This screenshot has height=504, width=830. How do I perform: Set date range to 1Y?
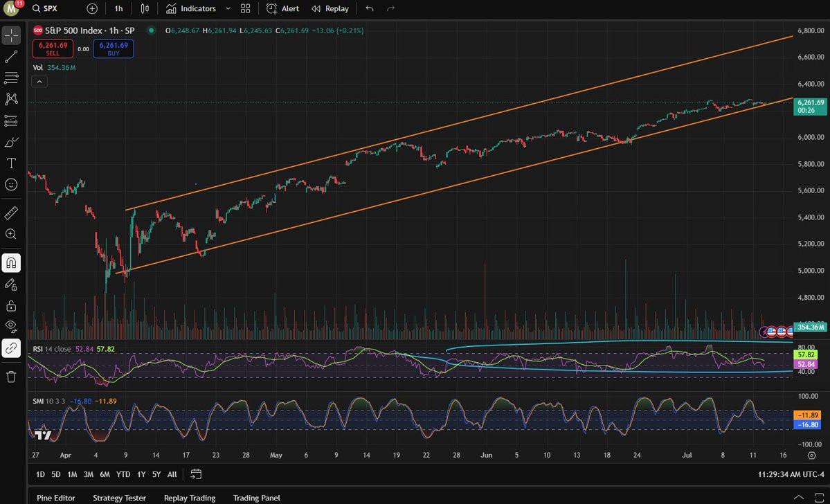point(141,474)
